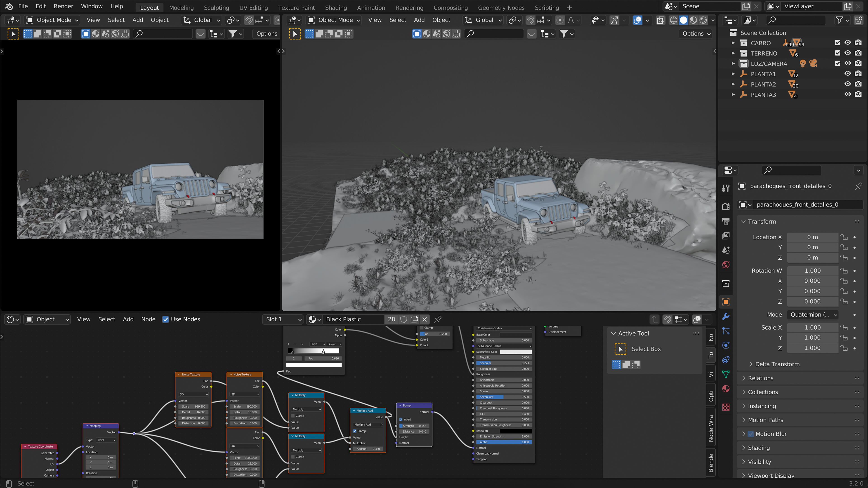Screen dimensions: 868x488
Task: Open the rotation Mode Quaternion dropdown
Action: click(813, 314)
